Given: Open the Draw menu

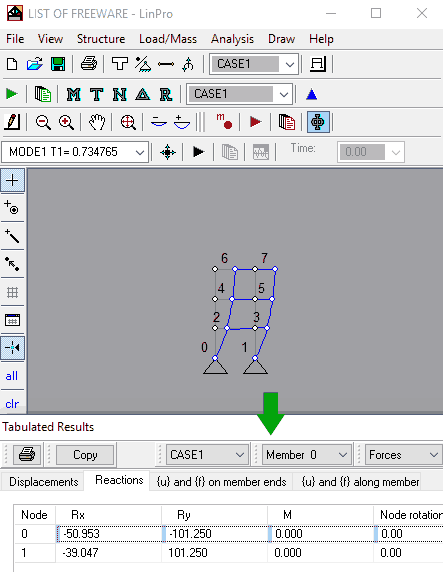Looking at the screenshot, I should (x=282, y=39).
